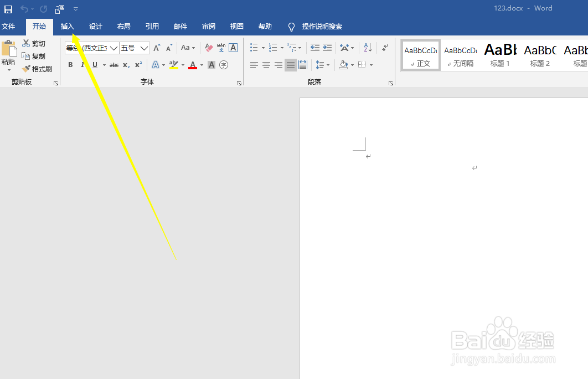588x379 pixels.
Task: Open Font dialog launcher in 字体 group
Action: (239, 83)
